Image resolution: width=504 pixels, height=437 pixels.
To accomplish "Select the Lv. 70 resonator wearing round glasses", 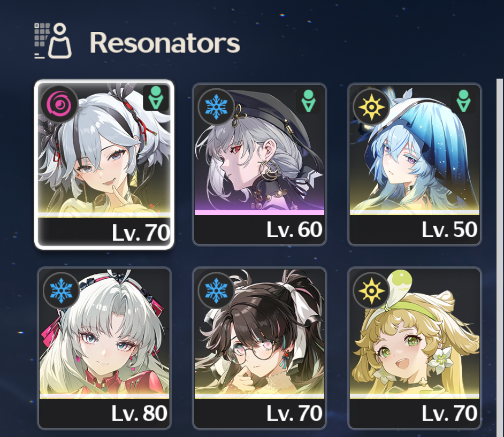I will pos(259,348).
